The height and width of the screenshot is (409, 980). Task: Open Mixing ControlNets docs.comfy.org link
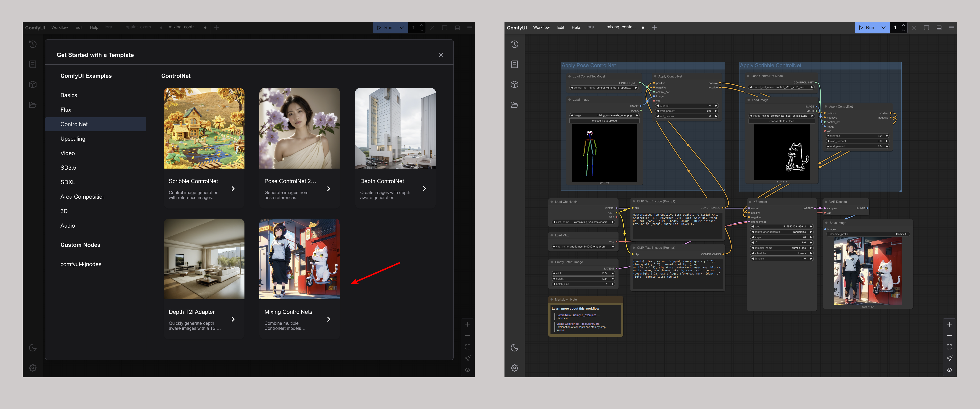[x=578, y=324]
